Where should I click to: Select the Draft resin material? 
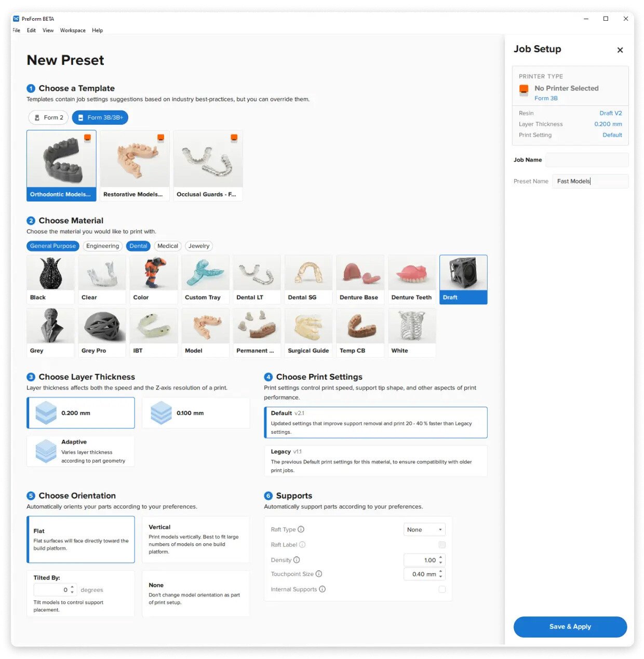463,279
